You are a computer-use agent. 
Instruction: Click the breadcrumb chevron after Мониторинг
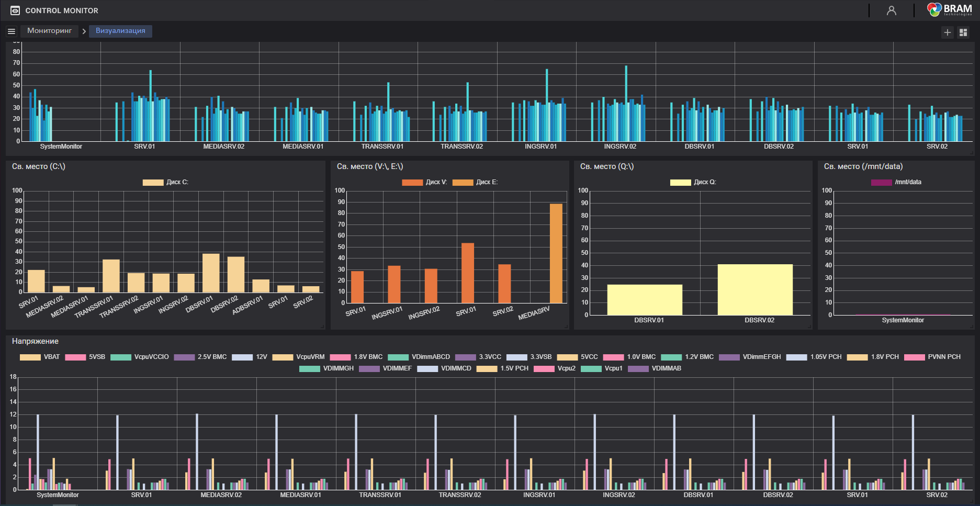84,31
